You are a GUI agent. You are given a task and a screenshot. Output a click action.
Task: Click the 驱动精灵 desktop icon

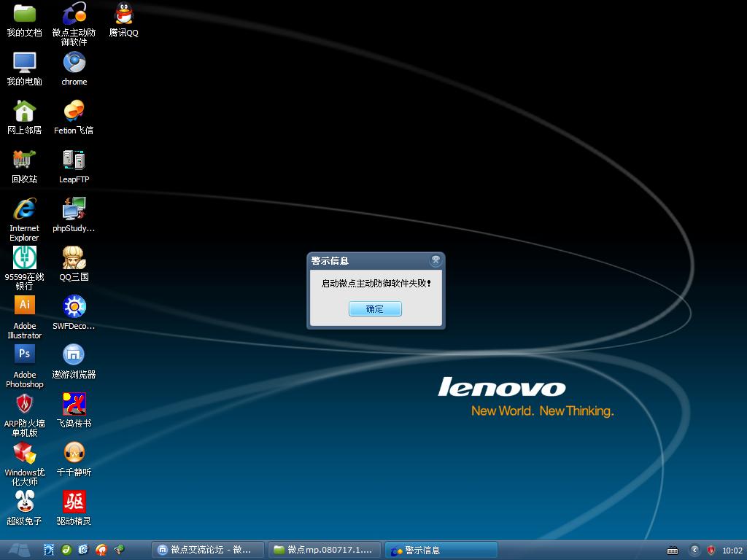pyautogui.click(x=74, y=502)
